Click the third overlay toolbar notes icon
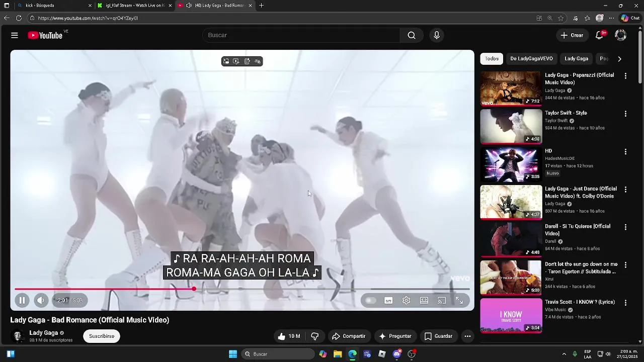The height and width of the screenshot is (362, 644). click(247, 61)
